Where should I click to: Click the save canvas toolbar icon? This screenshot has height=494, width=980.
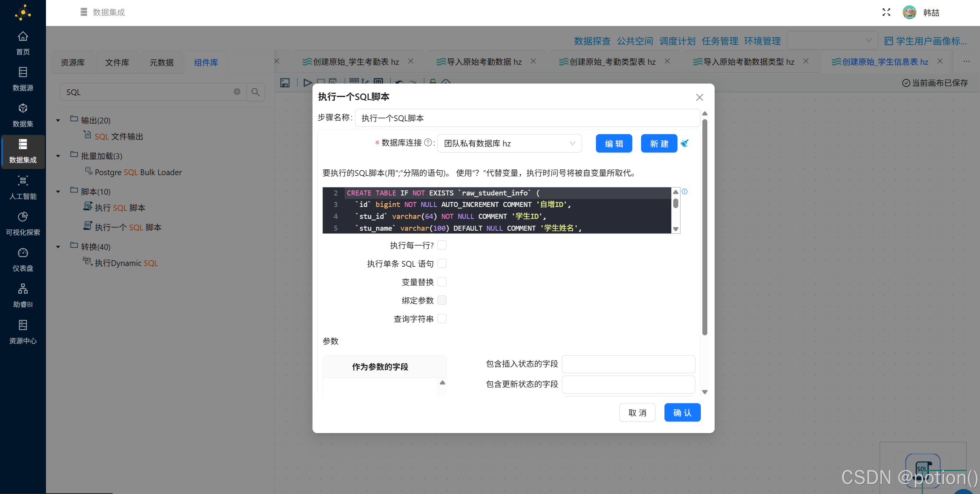[285, 82]
